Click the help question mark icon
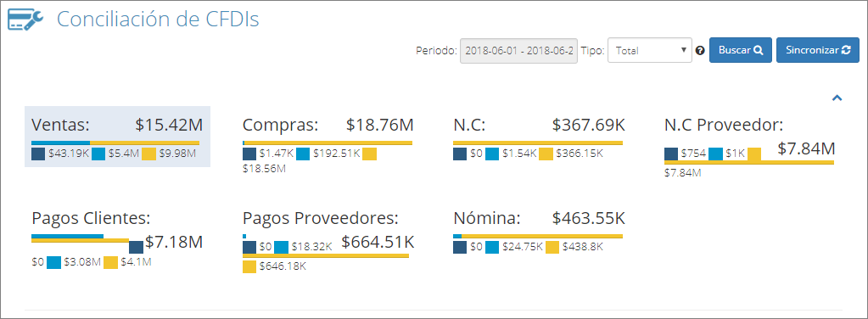Screen dimensions: 868x319 pos(700,50)
